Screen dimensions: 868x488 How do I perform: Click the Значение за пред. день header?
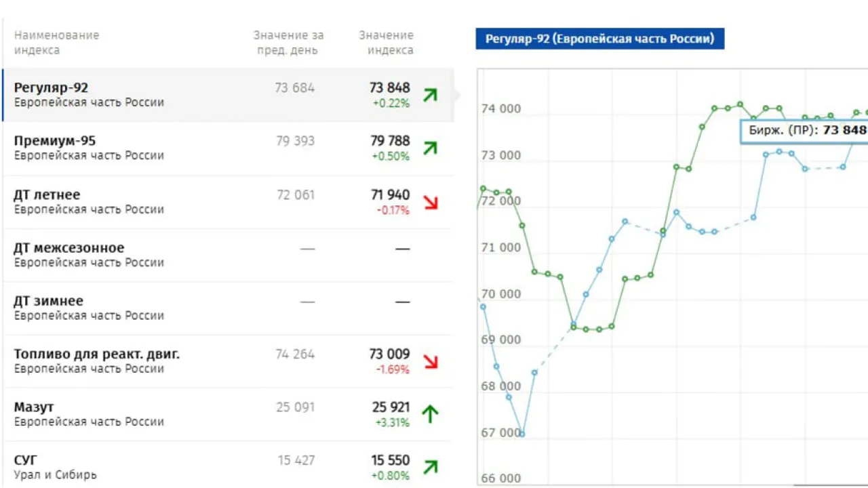pyautogui.click(x=288, y=43)
